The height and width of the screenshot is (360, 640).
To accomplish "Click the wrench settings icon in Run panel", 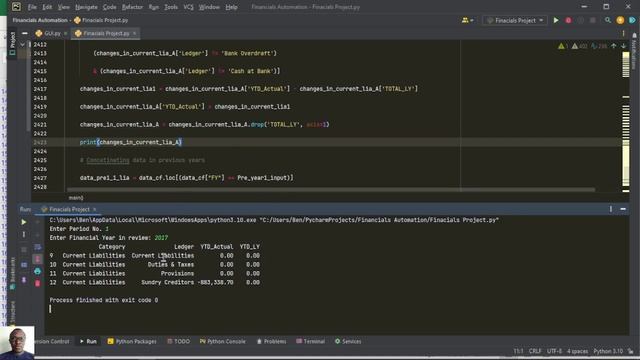I will [24, 234].
